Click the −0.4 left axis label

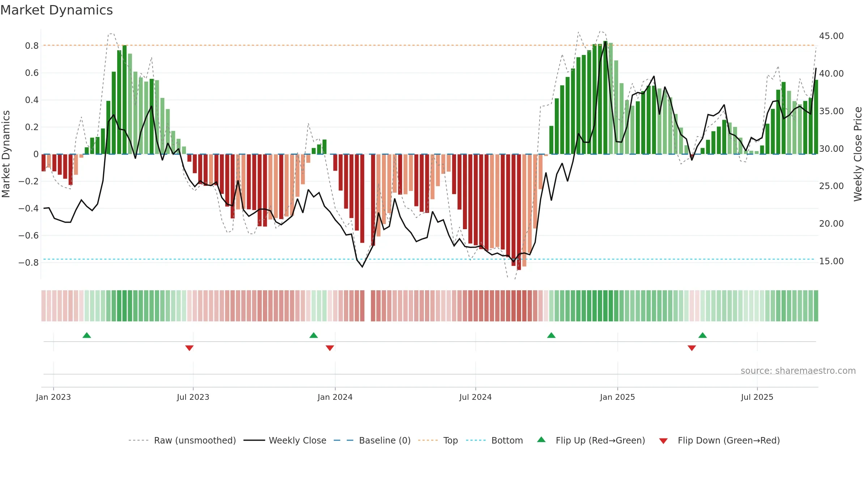(29, 209)
